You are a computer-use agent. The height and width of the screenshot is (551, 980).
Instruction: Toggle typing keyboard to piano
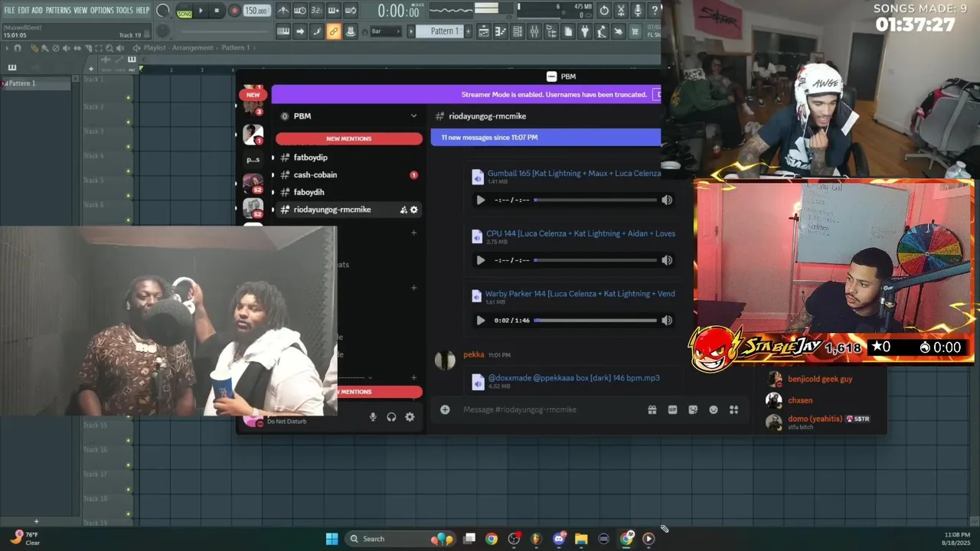coord(283,31)
